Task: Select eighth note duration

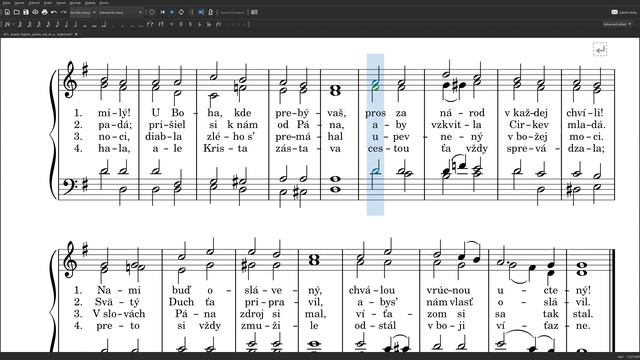Action: click(x=58, y=24)
